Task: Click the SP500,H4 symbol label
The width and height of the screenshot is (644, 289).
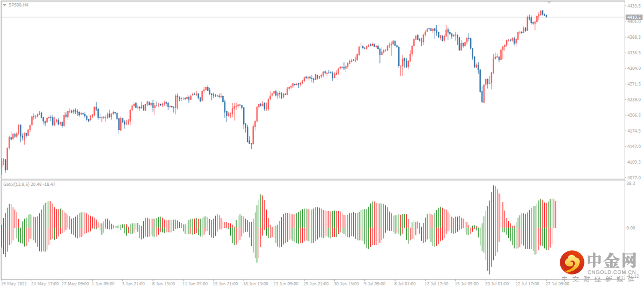Action: tap(19, 4)
